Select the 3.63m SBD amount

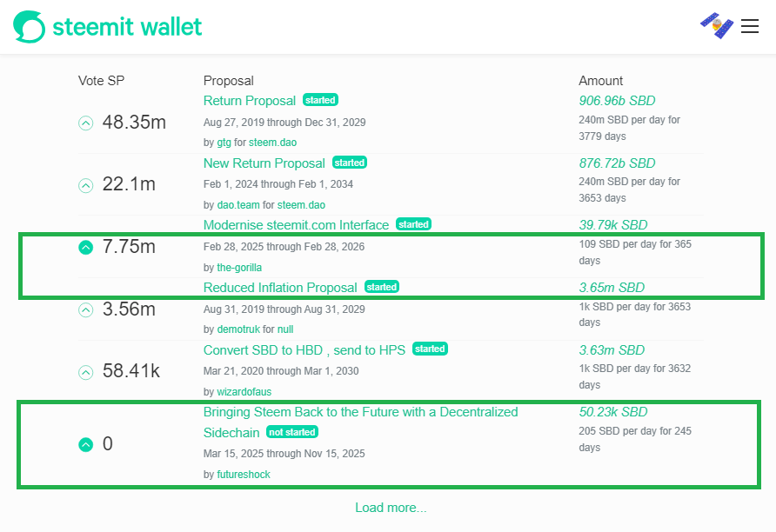612,350
